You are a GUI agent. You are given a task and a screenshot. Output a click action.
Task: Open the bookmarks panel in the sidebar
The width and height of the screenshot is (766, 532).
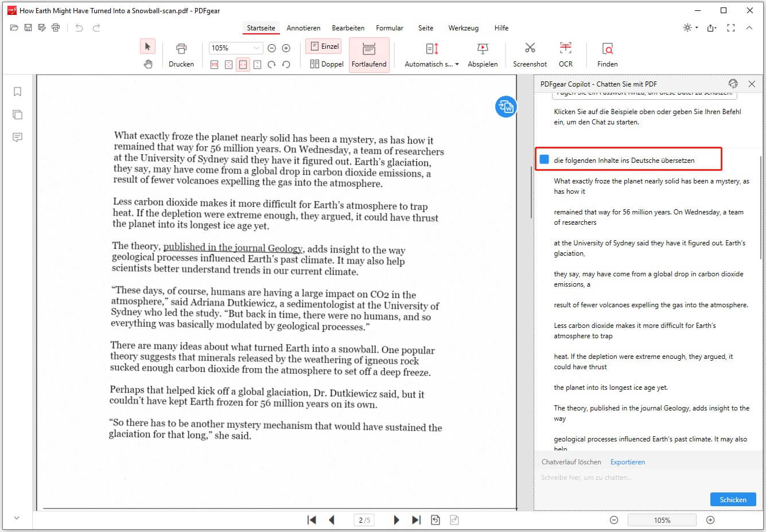click(17, 91)
